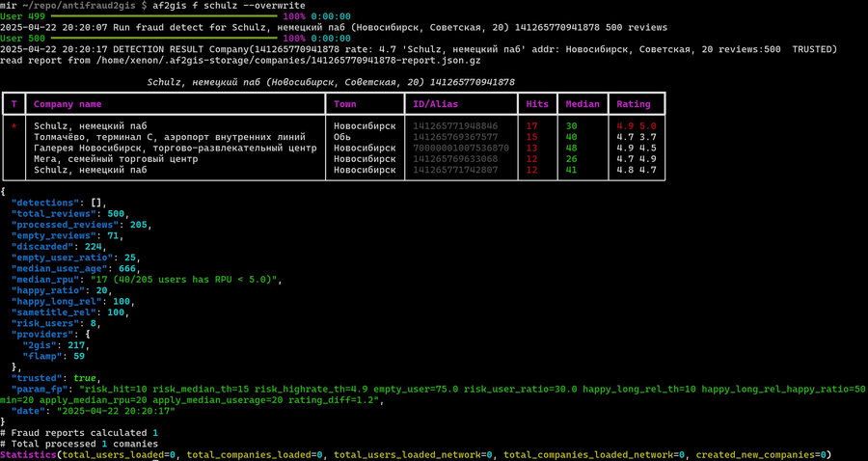868x461 pixels.
Task: Click the "detections" JSON key
Action: pyautogui.click(x=47, y=203)
